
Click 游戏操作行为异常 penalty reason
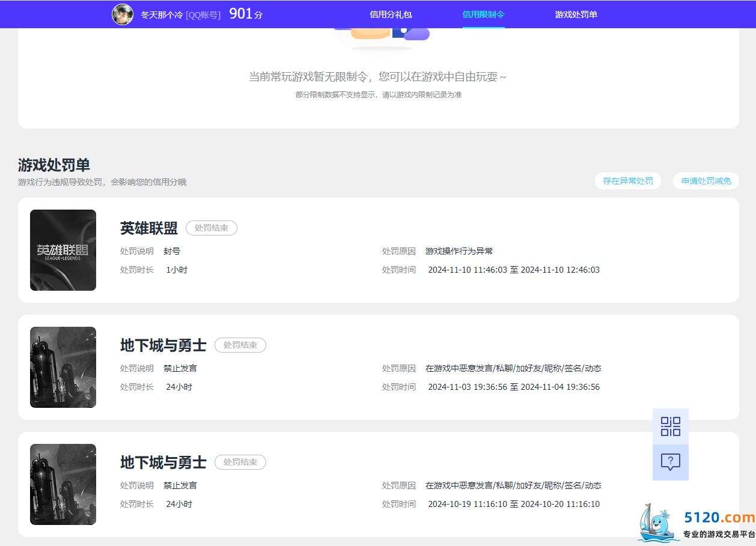pos(459,251)
